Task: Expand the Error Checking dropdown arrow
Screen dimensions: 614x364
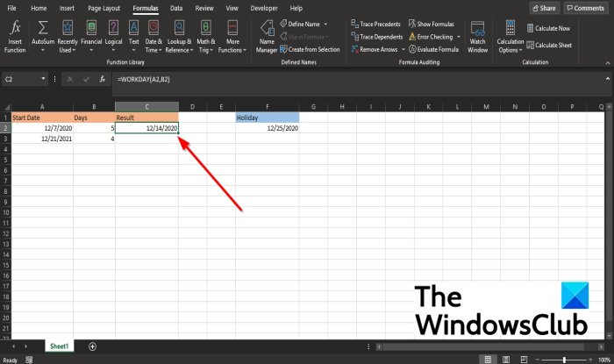Action: click(458, 37)
